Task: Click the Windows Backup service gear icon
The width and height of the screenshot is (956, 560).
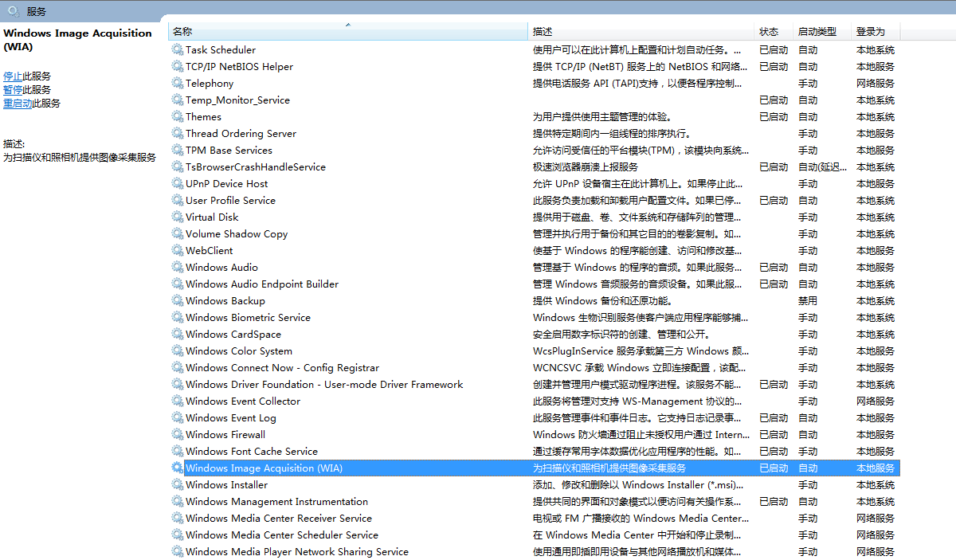Action: (177, 300)
